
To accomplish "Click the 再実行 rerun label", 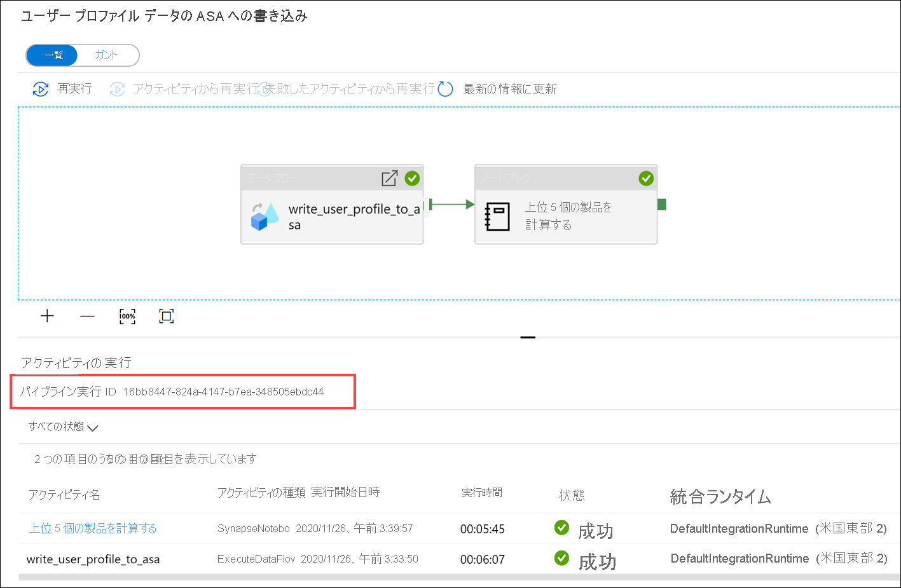I will tap(74, 88).
